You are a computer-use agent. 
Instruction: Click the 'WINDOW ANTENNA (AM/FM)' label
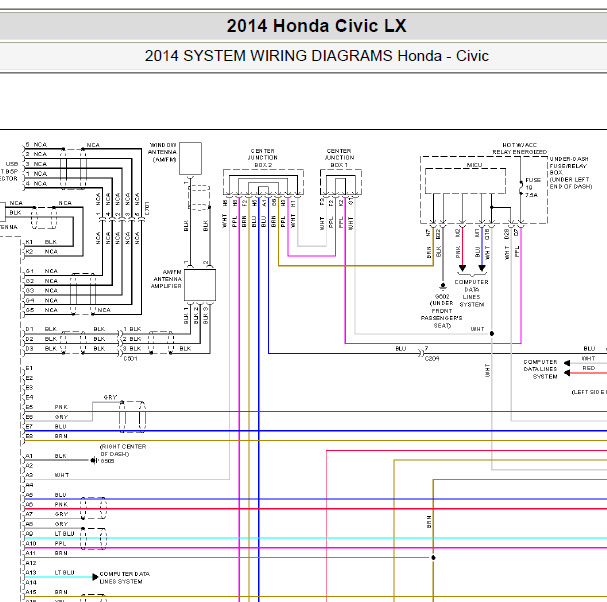tap(163, 152)
